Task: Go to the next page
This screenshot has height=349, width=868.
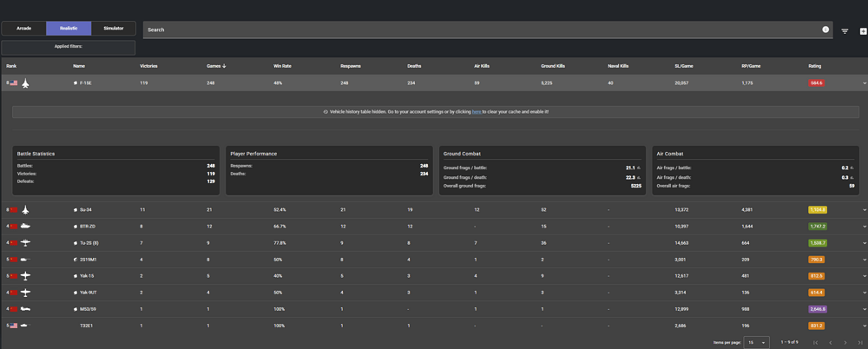Action: (x=845, y=343)
